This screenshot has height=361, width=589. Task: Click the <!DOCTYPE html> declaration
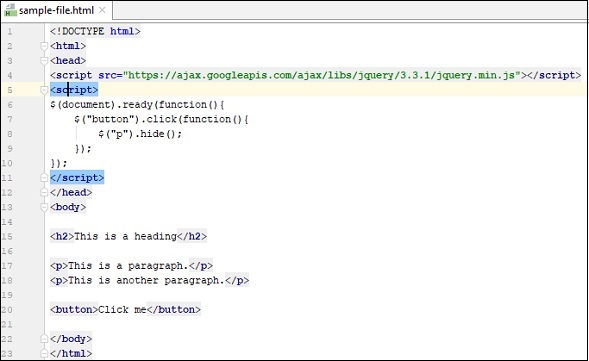tap(95, 31)
